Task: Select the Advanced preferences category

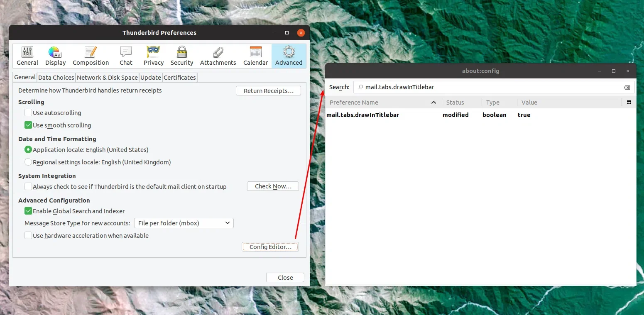Action: point(289,56)
